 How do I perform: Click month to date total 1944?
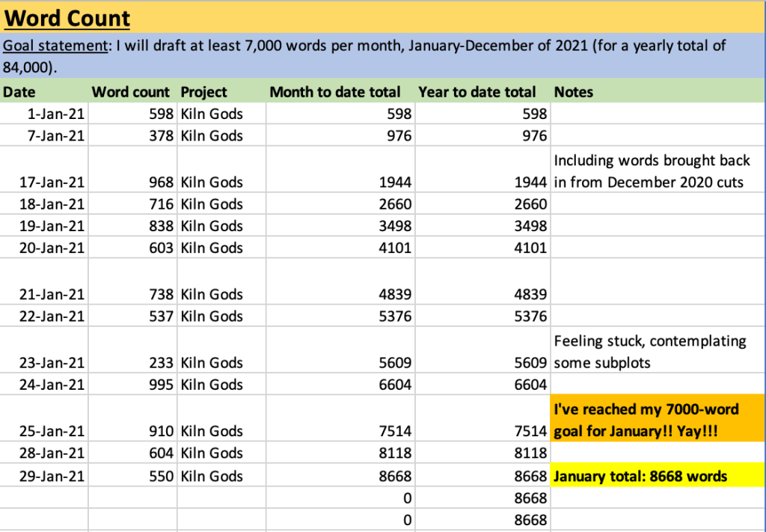340,170
